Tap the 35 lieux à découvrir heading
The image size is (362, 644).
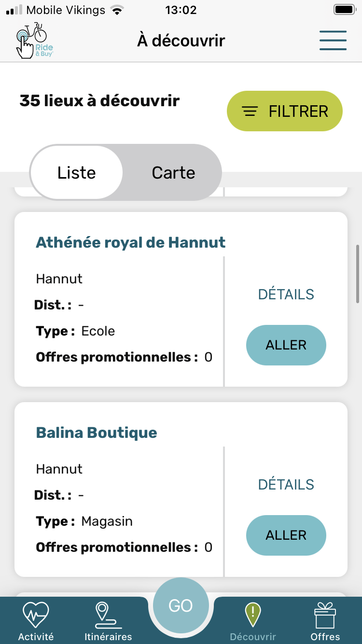(99, 101)
